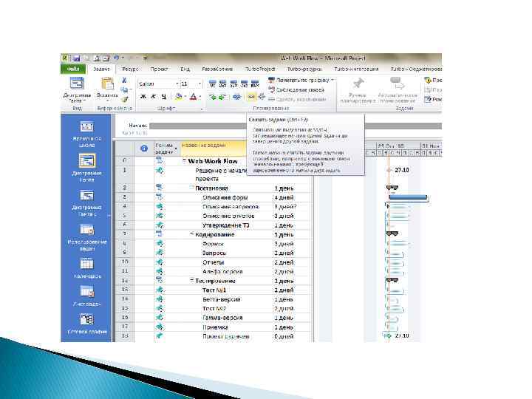Open the Task Sheet view in the sidebar
Image resolution: width=532 pixels, height=399 pixels.
coord(87,296)
